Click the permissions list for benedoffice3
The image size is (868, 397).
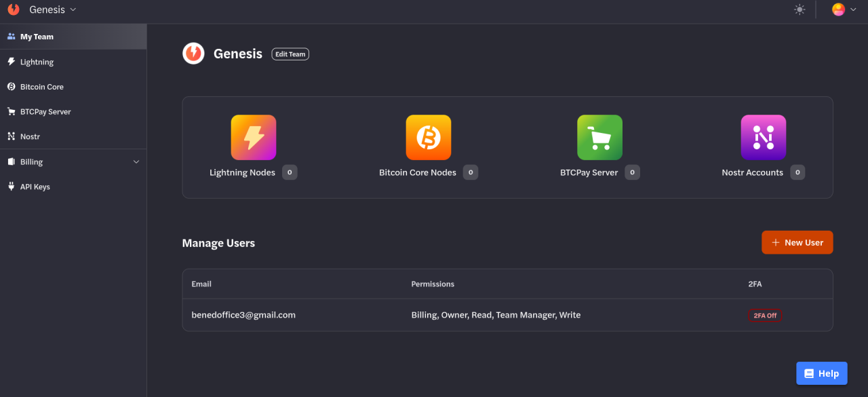tap(496, 315)
